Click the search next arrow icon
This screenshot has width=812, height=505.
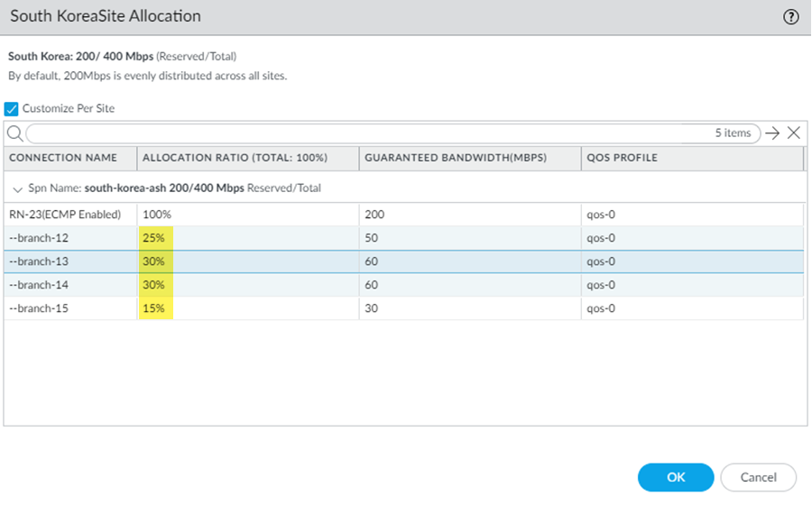(x=772, y=133)
